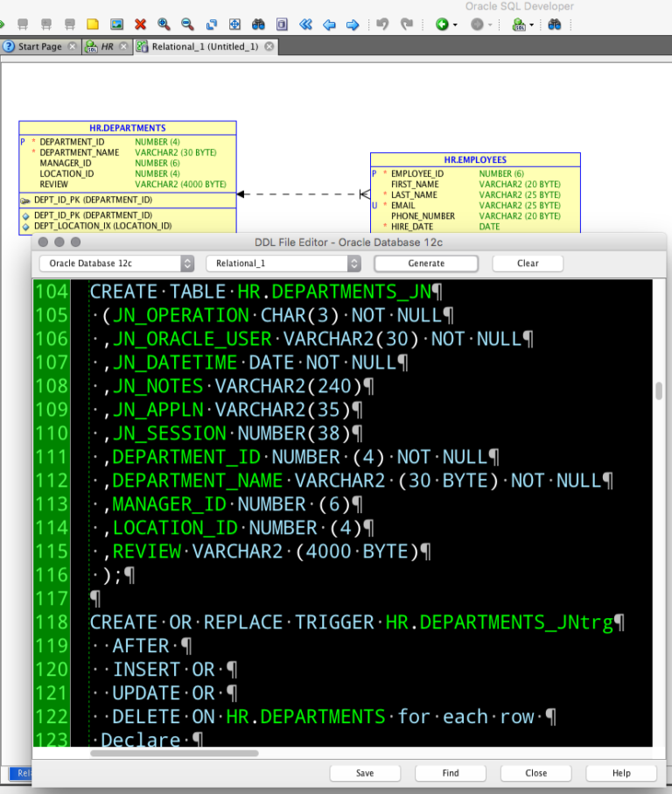Screen dimensions: 672x794
Task: Click the double left arrow icon
Action: coord(305,24)
